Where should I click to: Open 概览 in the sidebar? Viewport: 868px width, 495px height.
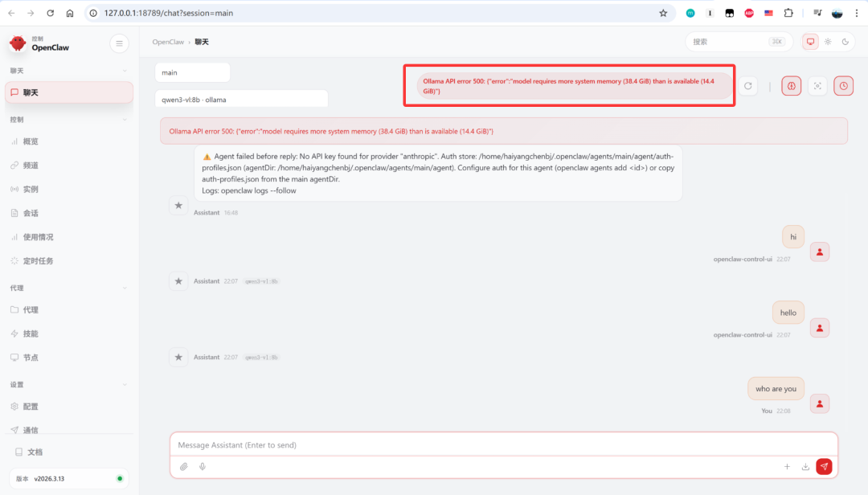pos(69,141)
